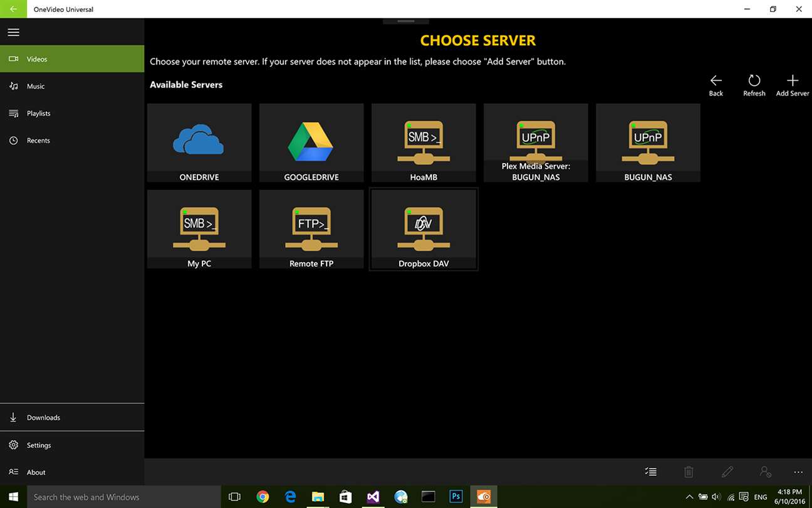
Task: Click the OneVideo taskbar icon
Action: point(484,497)
